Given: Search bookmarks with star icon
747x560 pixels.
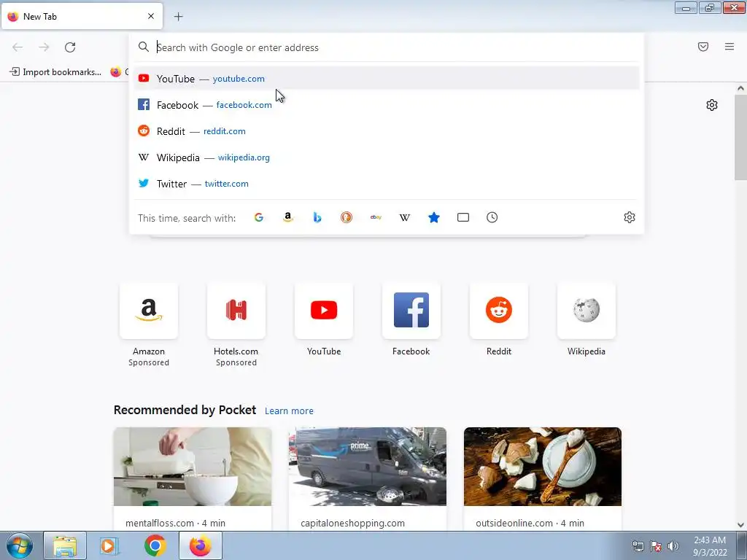Looking at the screenshot, I should [x=434, y=217].
